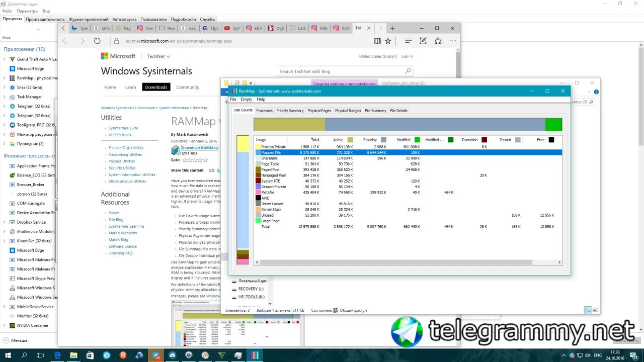Click the Standby color swatch in legend

(x=384, y=140)
